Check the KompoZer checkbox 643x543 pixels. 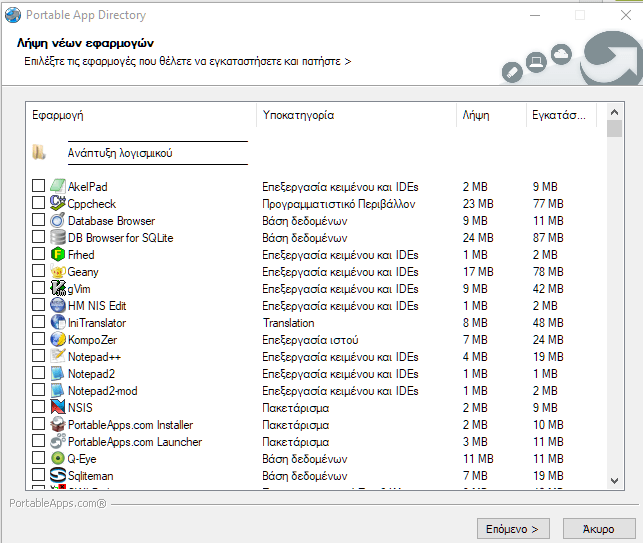point(39,339)
